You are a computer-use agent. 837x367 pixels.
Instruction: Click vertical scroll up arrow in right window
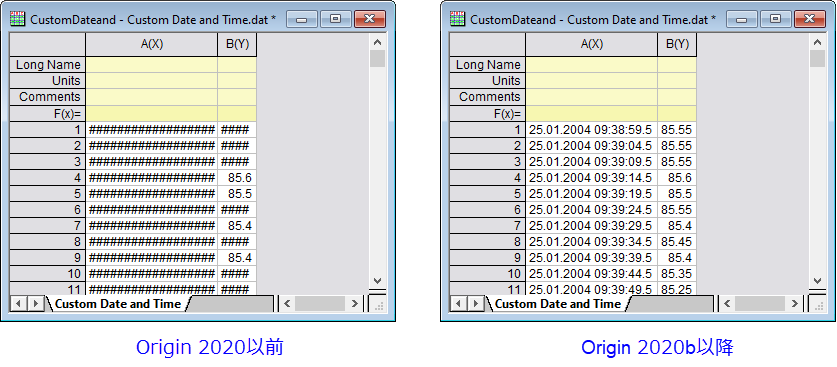[x=817, y=42]
